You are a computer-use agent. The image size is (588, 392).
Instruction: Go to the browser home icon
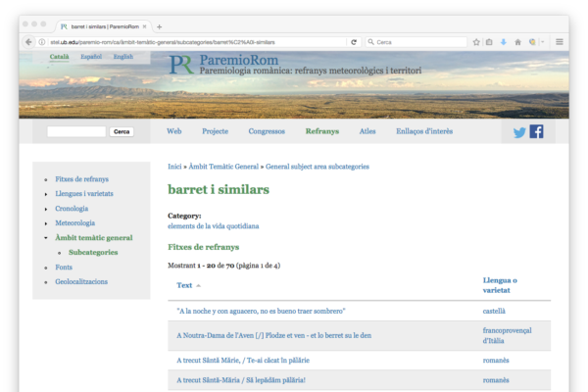[516, 42]
